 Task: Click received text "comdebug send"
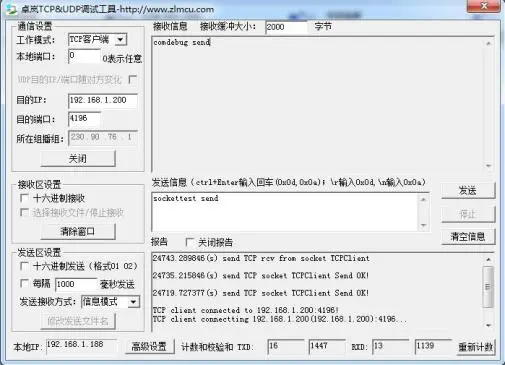pyautogui.click(x=182, y=42)
